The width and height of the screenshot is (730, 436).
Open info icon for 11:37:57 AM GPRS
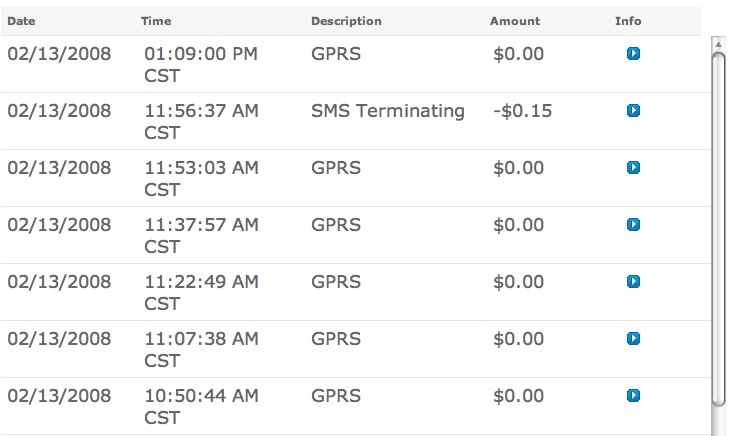tap(633, 224)
